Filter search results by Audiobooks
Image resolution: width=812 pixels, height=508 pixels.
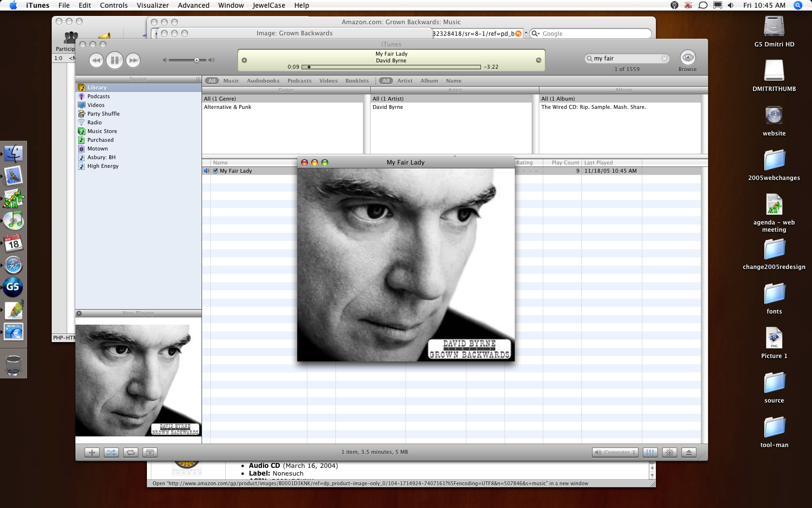263,81
